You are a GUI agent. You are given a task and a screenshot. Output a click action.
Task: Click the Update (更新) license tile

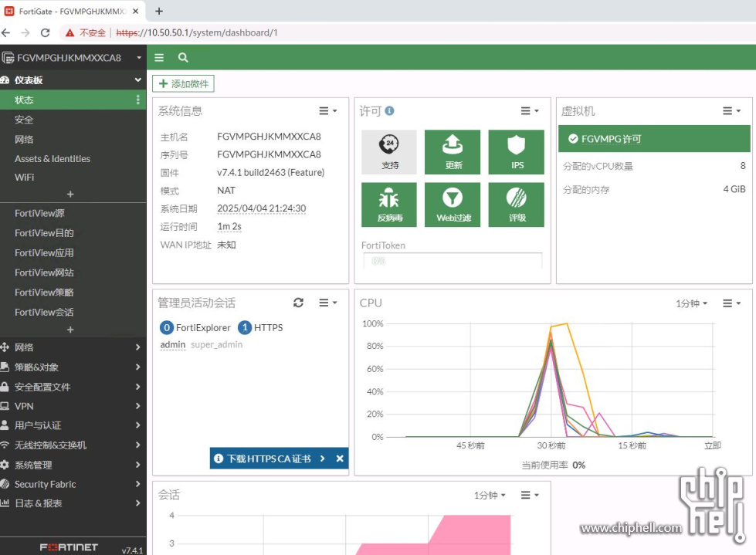[453, 152]
